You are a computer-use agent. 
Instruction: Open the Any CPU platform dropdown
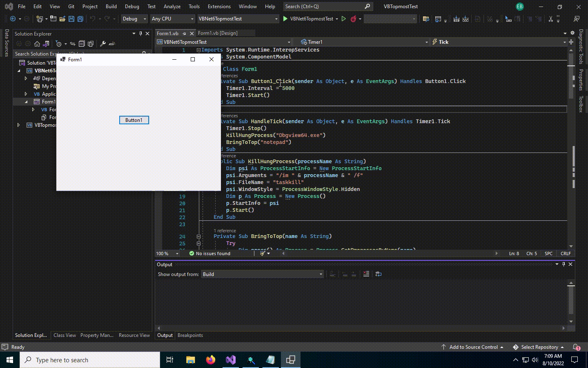172,19
